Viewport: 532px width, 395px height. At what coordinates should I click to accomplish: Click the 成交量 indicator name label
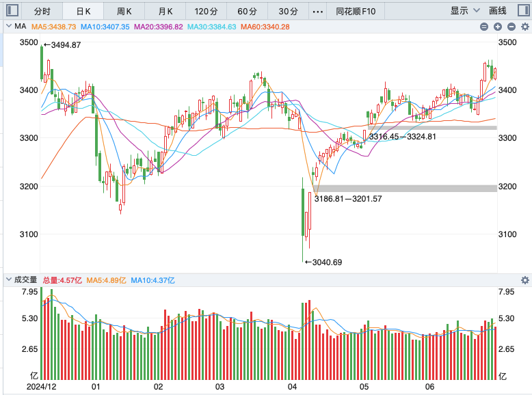click(x=25, y=280)
